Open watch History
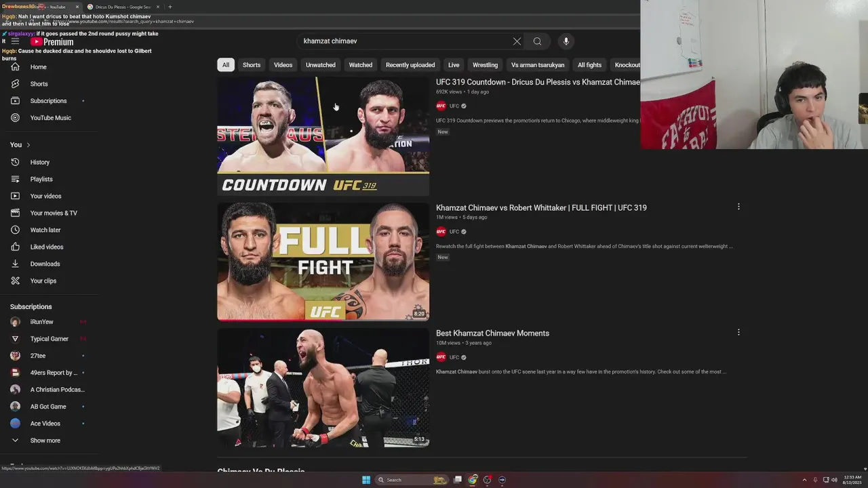This screenshot has height=488, width=868. tap(49, 163)
